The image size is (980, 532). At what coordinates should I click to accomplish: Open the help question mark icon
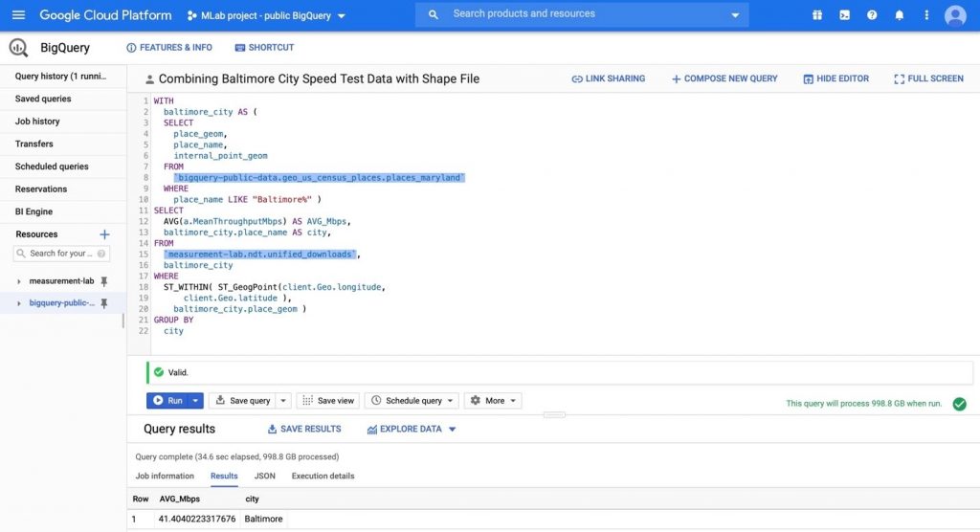click(872, 15)
